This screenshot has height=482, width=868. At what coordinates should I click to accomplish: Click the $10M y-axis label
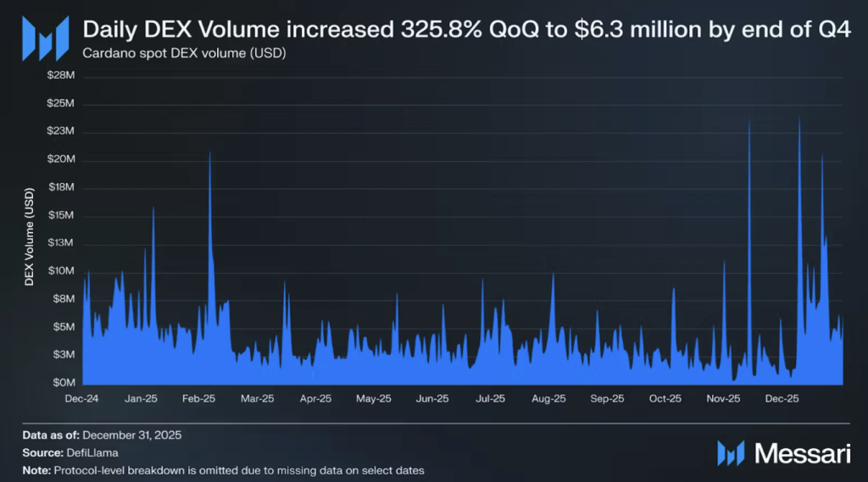[x=61, y=271]
